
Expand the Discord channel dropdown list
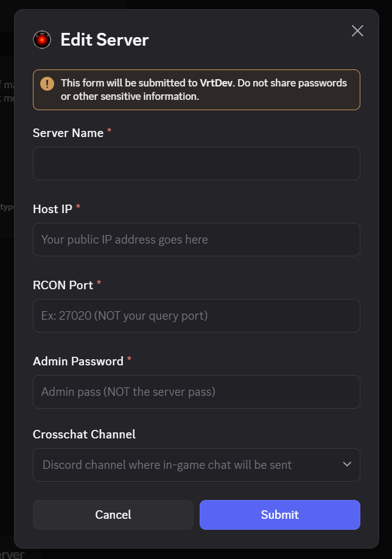click(x=196, y=465)
